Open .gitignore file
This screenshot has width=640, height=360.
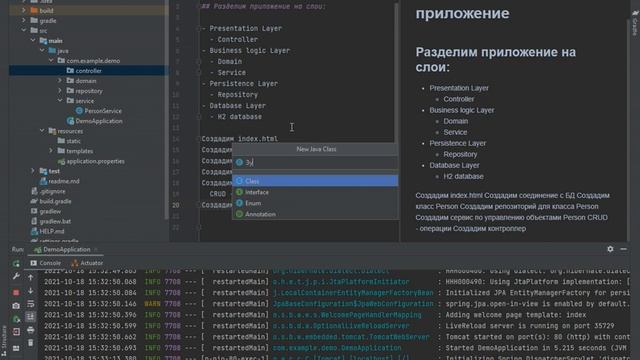(x=52, y=191)
